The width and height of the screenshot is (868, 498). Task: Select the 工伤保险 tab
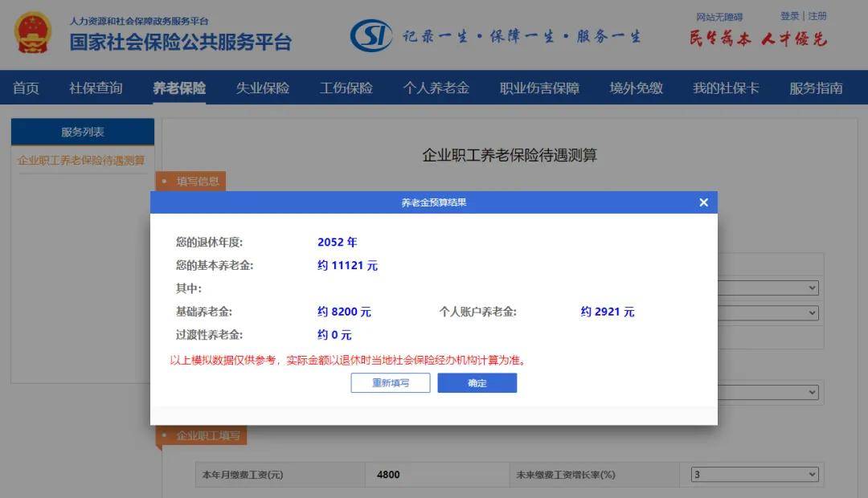pyautogui.click(x=346, y=88)
